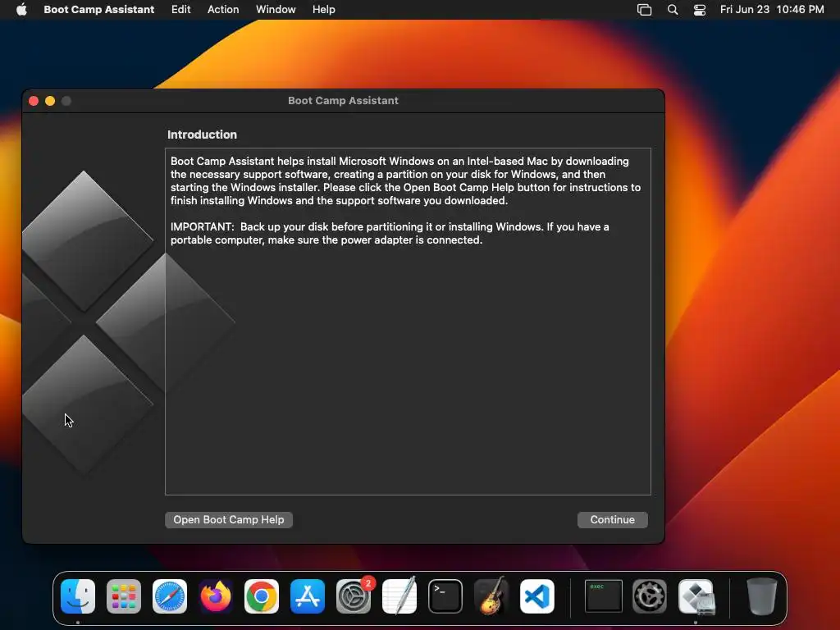Open the Help menu
The width and height of the screenshot is (840, 630).
323,10
